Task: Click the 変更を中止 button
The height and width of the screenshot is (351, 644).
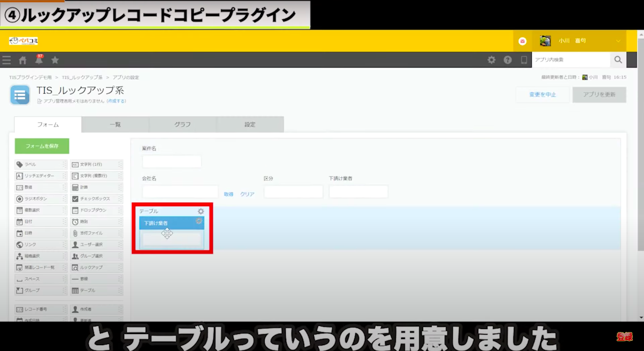Action: [x=542, y=95]
